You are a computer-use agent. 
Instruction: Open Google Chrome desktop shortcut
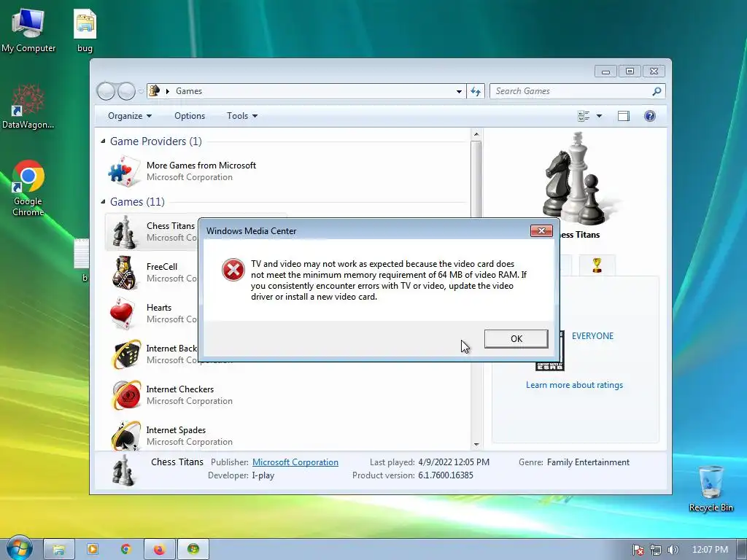click(28, 189)
